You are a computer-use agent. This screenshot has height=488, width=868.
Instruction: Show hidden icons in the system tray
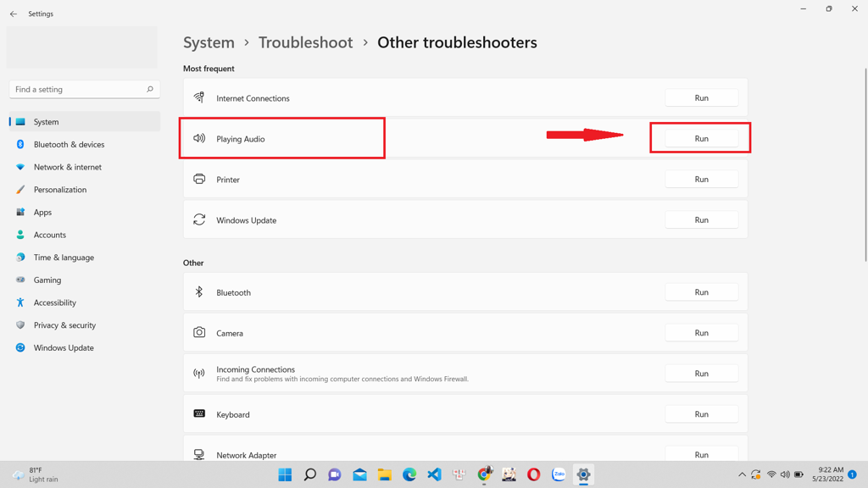click(742, 474)
